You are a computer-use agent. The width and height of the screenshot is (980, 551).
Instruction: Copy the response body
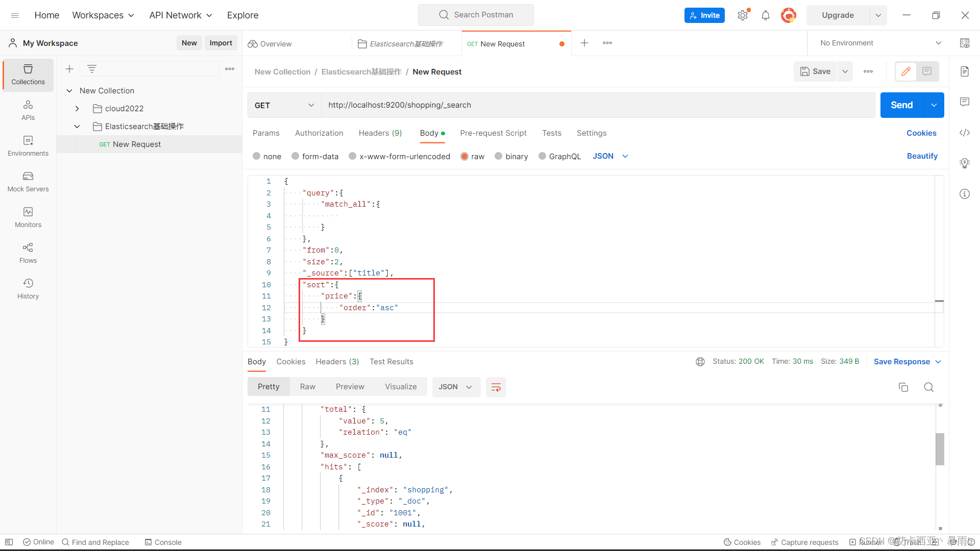903,387
